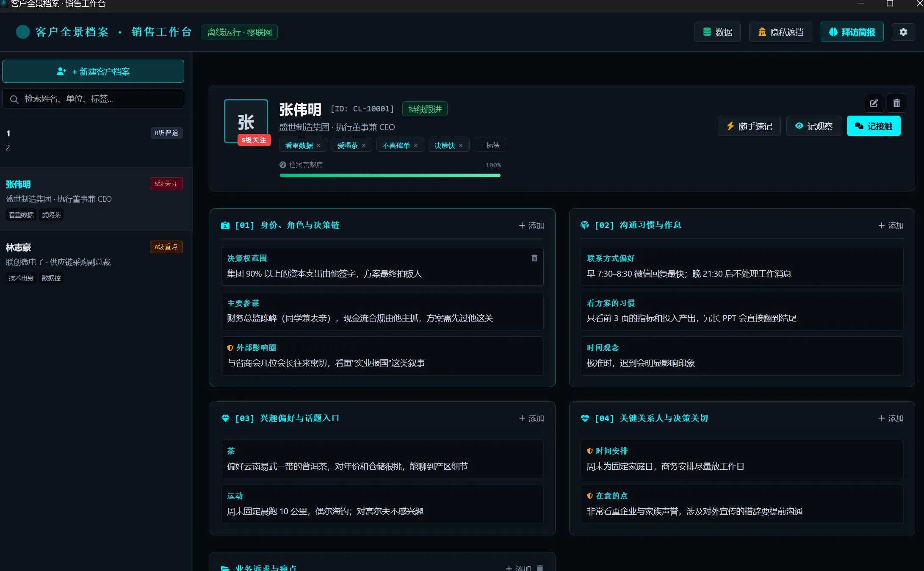Click the 张 avatar thumbnail
This screenshot has width=924, height=571.
click(246, 121)
